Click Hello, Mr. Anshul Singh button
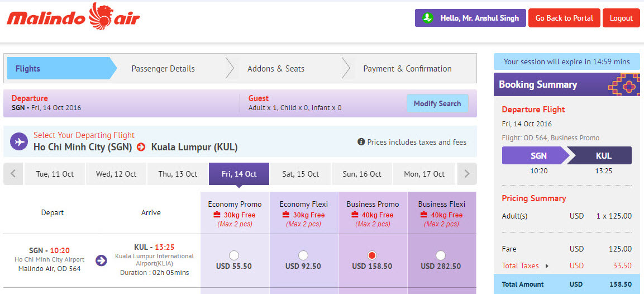 tap(470, 18)
